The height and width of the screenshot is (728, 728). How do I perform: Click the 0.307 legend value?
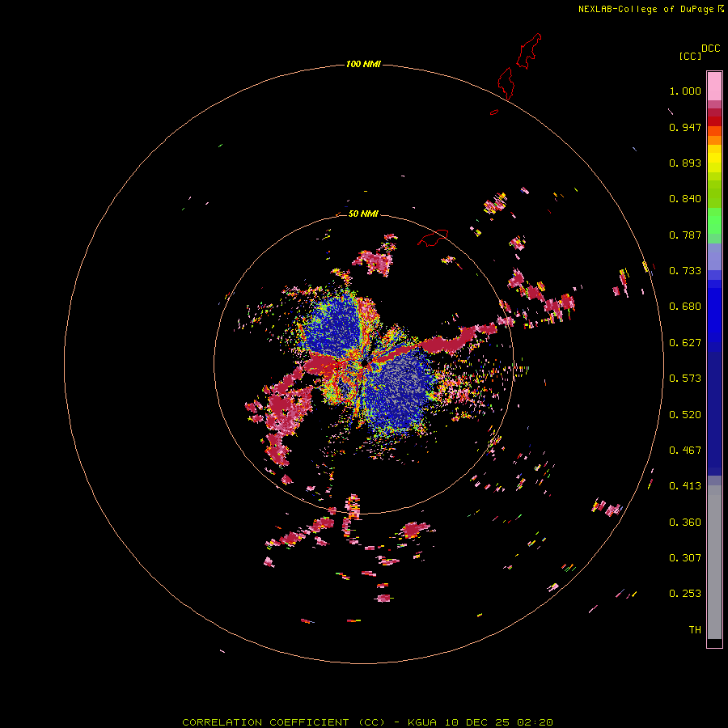[x=685, y=558]
